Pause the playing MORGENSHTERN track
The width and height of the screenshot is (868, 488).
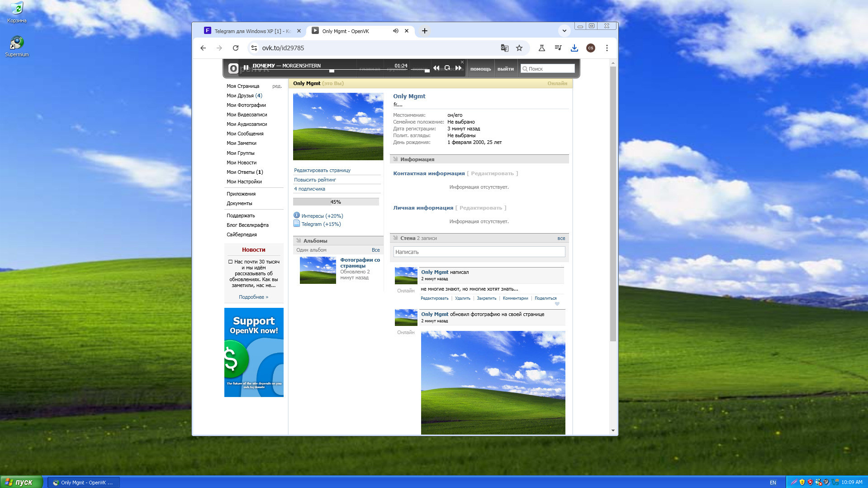coord(246,67)
